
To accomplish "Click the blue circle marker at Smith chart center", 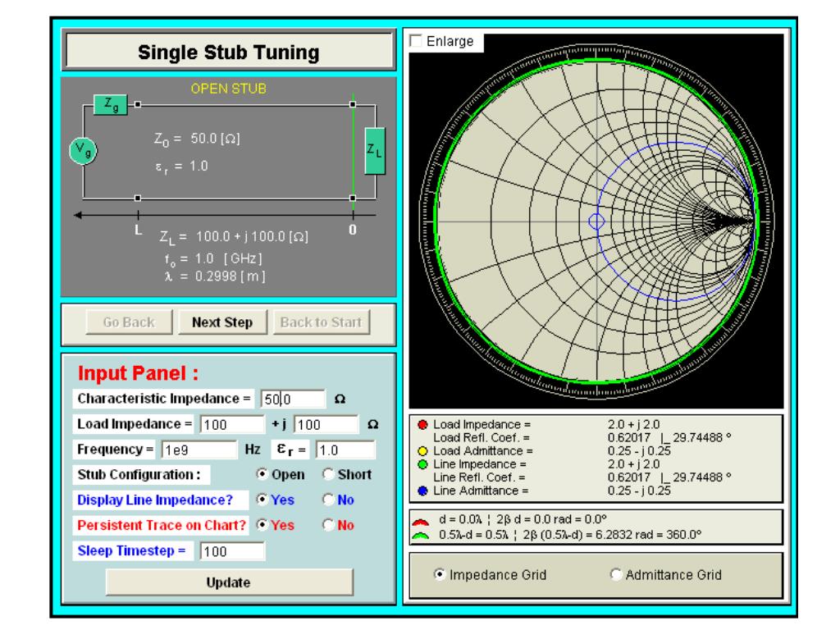I will point(596,221).
